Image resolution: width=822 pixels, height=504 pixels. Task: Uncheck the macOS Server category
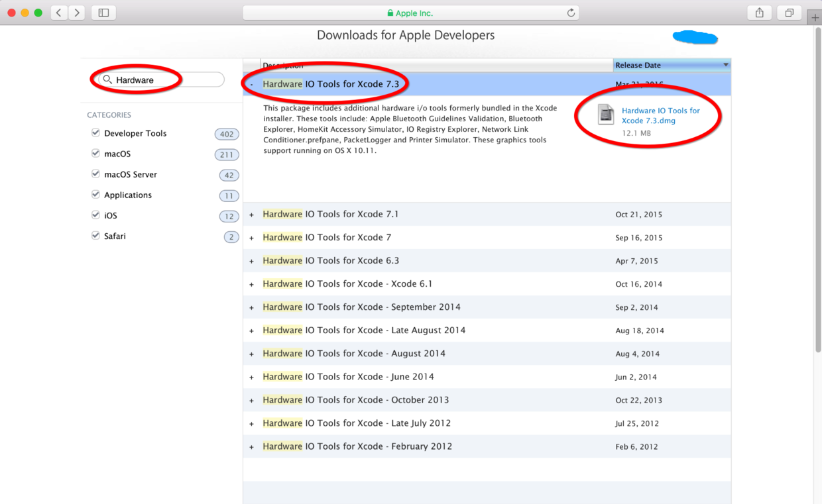point(95,174)
